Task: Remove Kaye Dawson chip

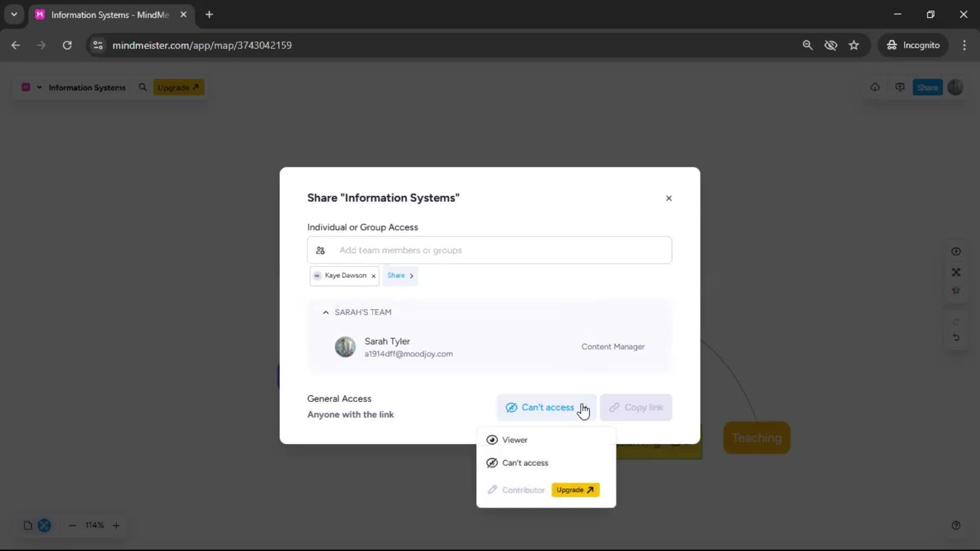Action: (374, 276)
